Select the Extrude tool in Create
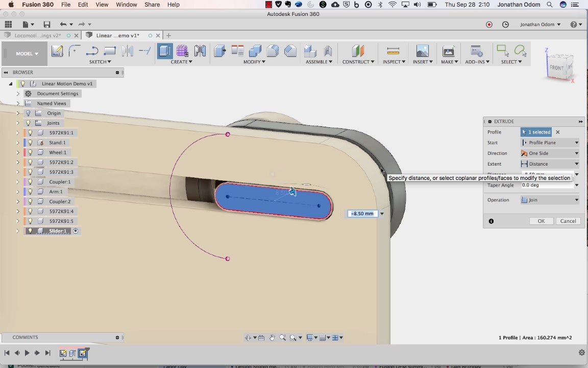This screenshot has width=588, height=368. [x=165, y=51]
